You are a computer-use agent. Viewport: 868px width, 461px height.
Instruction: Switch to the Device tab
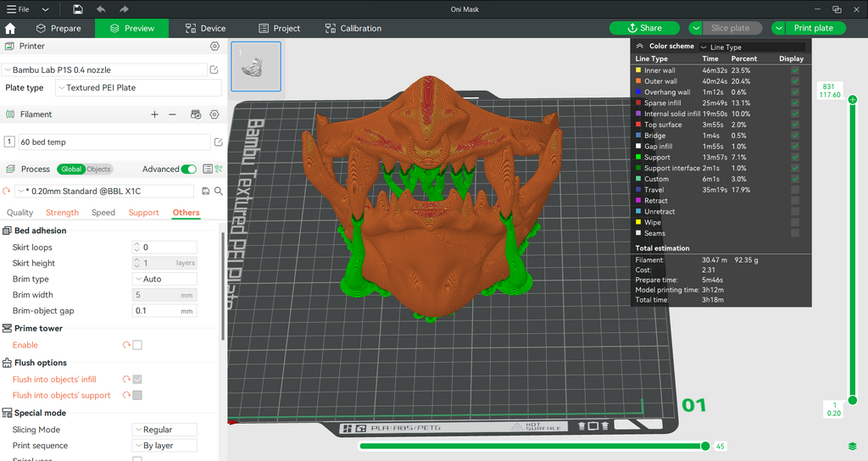(205, 28)
